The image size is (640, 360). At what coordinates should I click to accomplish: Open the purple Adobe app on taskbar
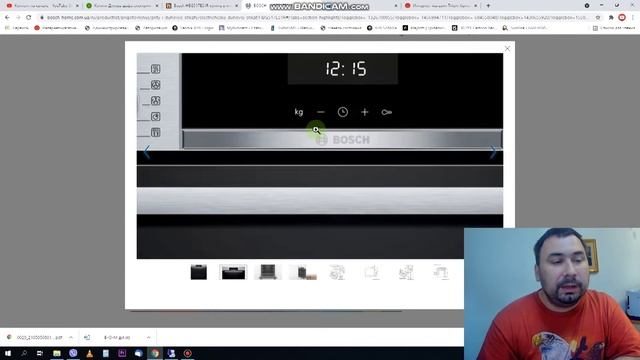click(x=122, y=353)
